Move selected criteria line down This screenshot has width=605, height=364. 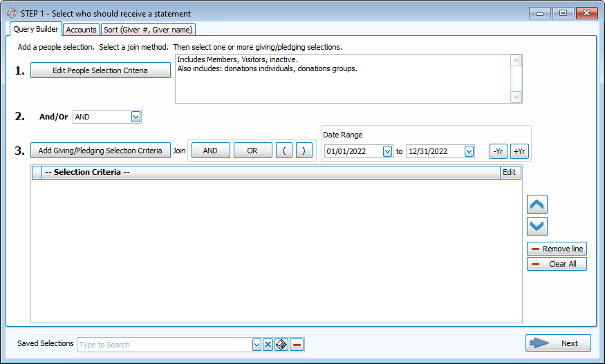(537, 227)
